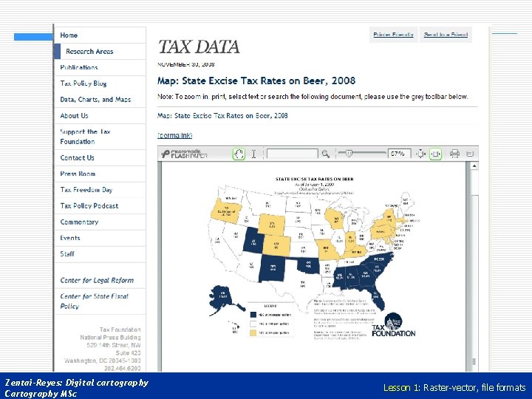The height and width of the screenshot is (399, 532).
Task: Click the yellow legend swatch
Action: 253,332
